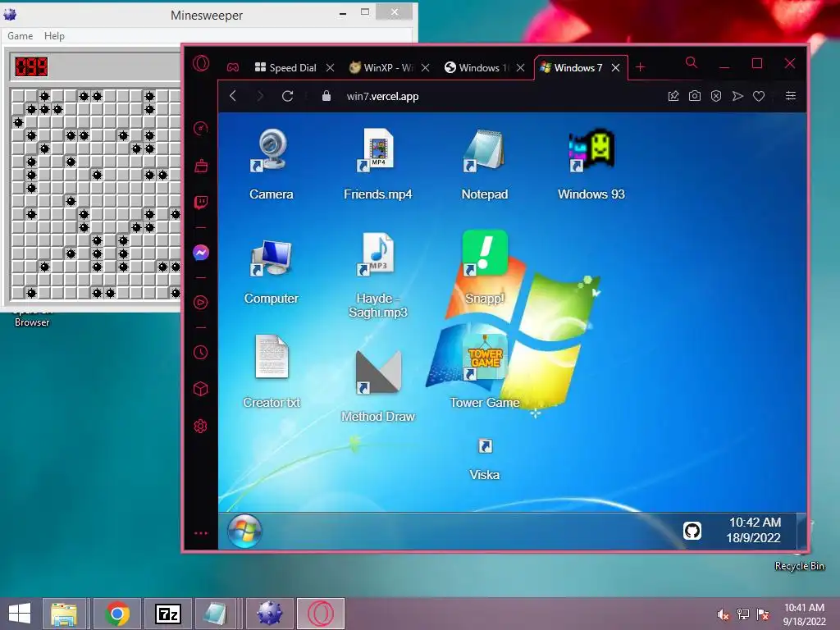Open GX Corner gamepad icon

232,67
